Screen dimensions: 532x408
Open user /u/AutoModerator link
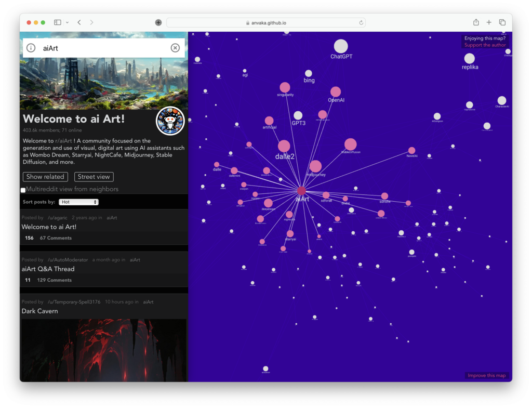click(x=68, y=260)
